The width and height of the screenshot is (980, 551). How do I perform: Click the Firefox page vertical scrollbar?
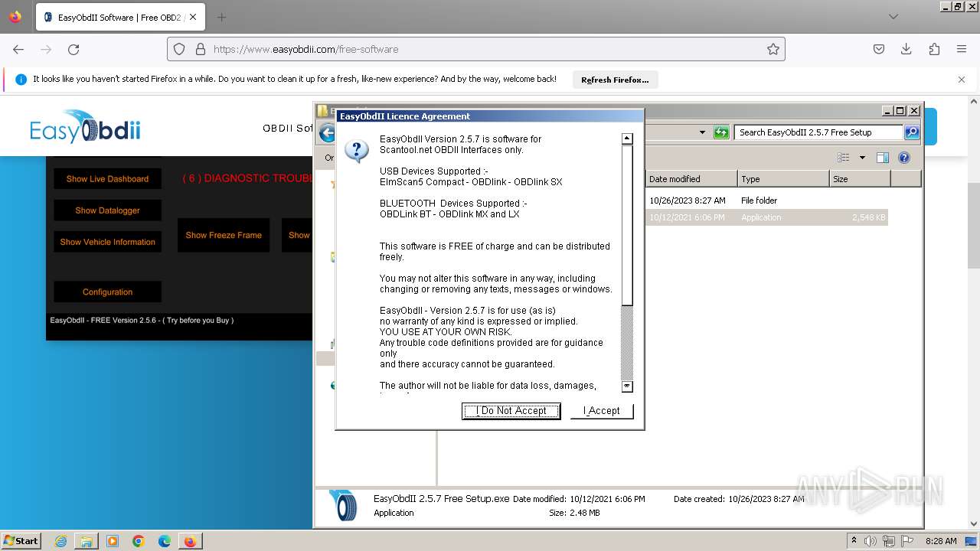coord(974,226)
